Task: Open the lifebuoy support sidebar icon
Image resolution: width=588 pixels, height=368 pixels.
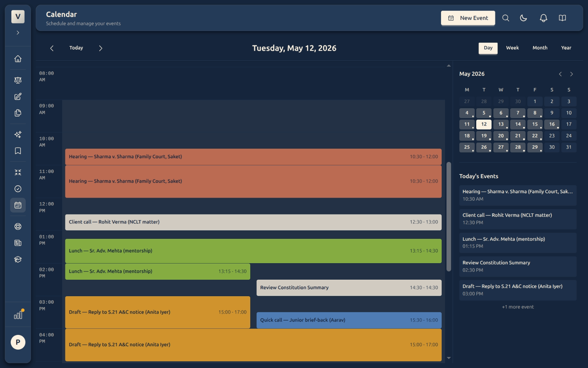Action: 18,227
